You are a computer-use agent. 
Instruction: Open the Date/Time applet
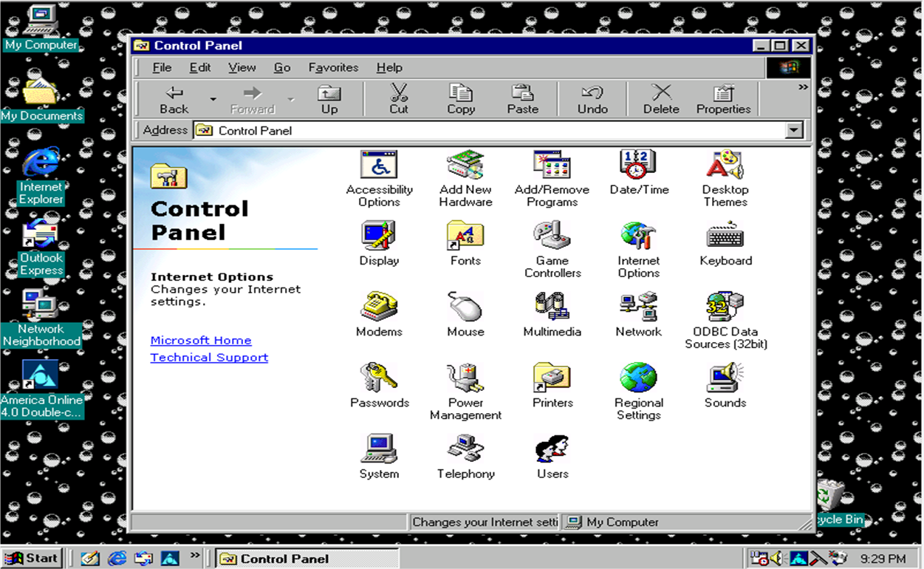(x=638, y=165)
